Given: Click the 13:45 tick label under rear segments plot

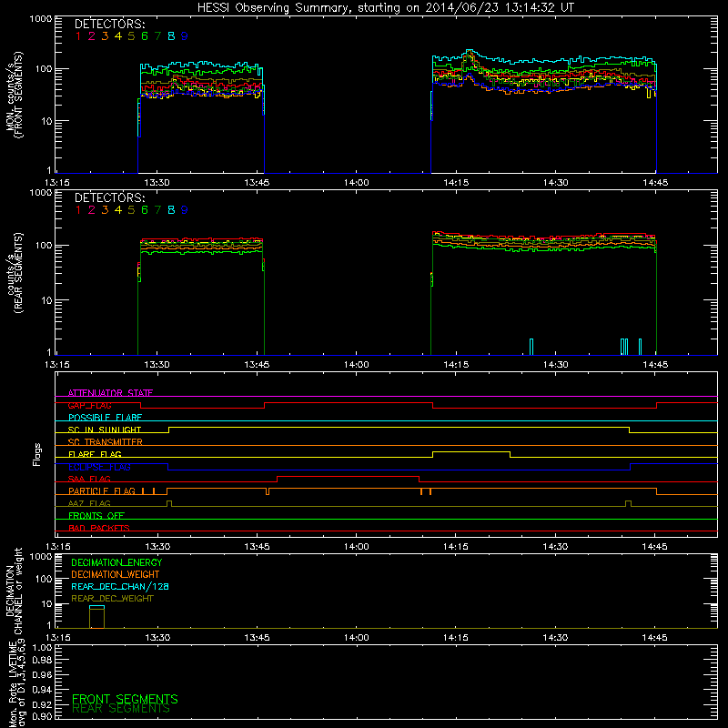Looking at the screenshot, I should click(x=257, y=365).
